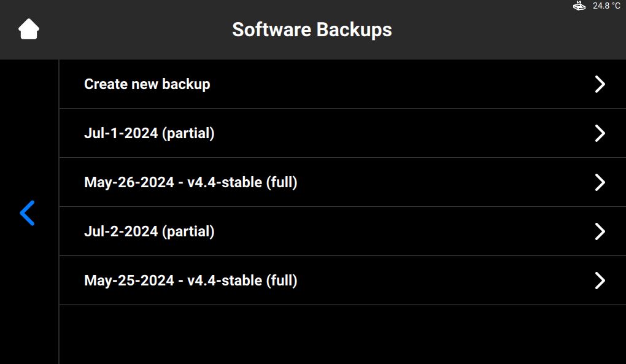Screen dimensions: 626x364
Task: Tap the arrow at the May-25-2024 row
Action: 600,281
